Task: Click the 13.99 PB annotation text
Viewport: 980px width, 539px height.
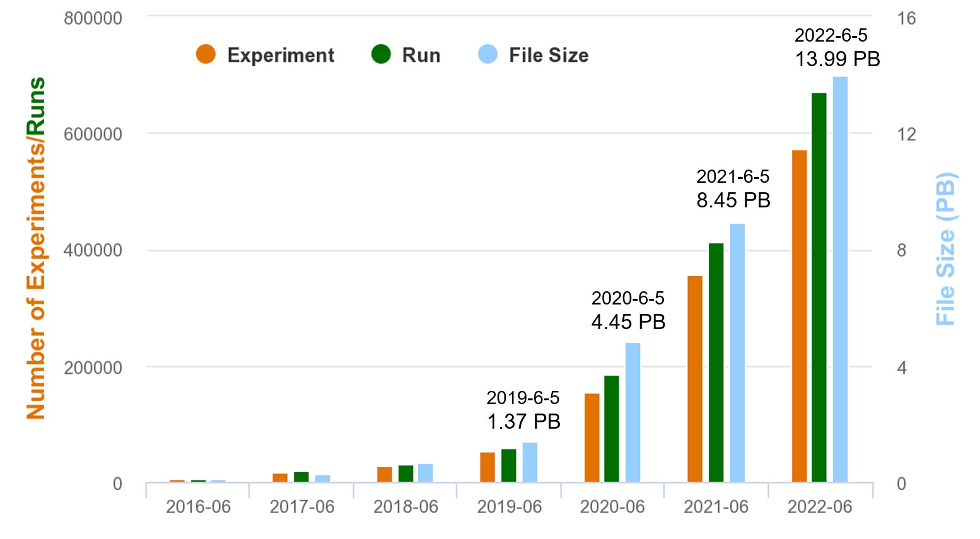Action: 837,59
